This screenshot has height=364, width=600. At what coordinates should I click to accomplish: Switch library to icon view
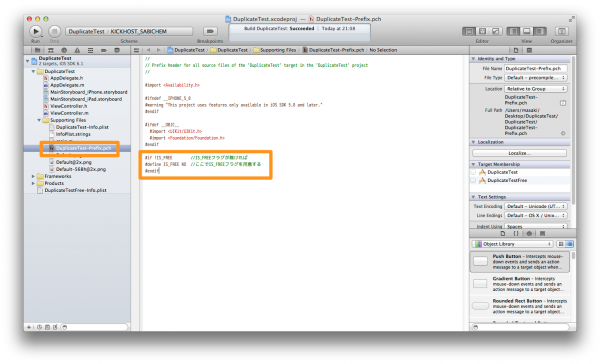(561, 244)
